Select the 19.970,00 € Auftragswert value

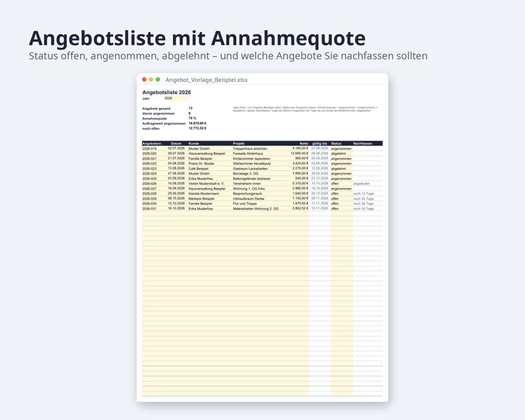tap(197, 123)
